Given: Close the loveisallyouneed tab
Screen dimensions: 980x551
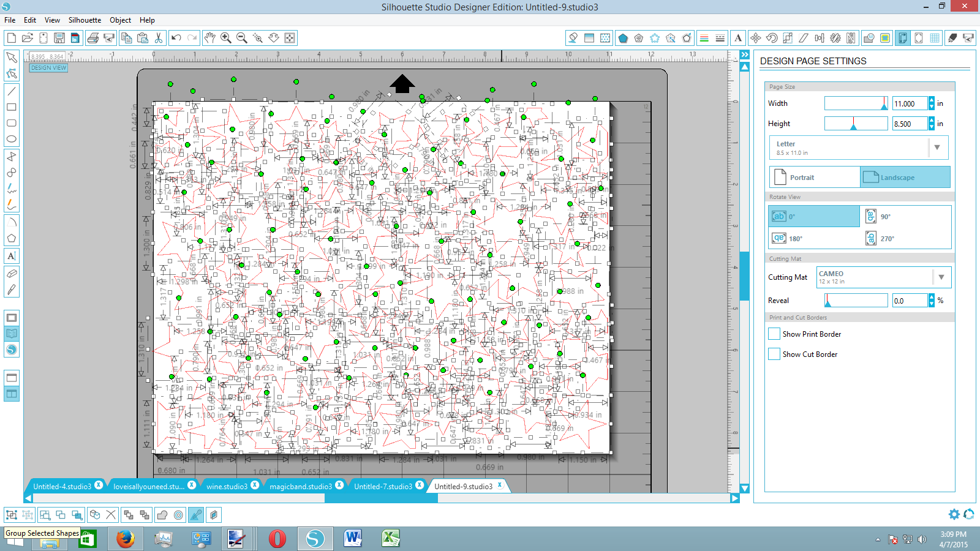Looking at the screenshot, I should pos(192,485).
